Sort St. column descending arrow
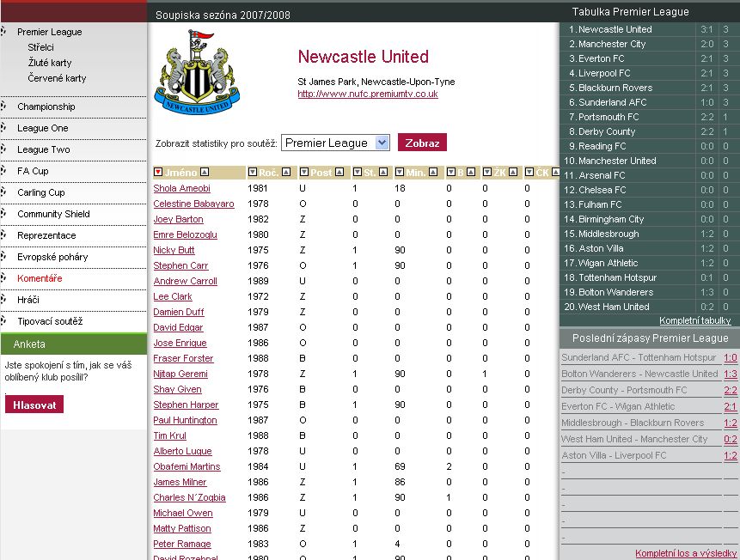Screen dimensions: 740x560 [358, 172]
